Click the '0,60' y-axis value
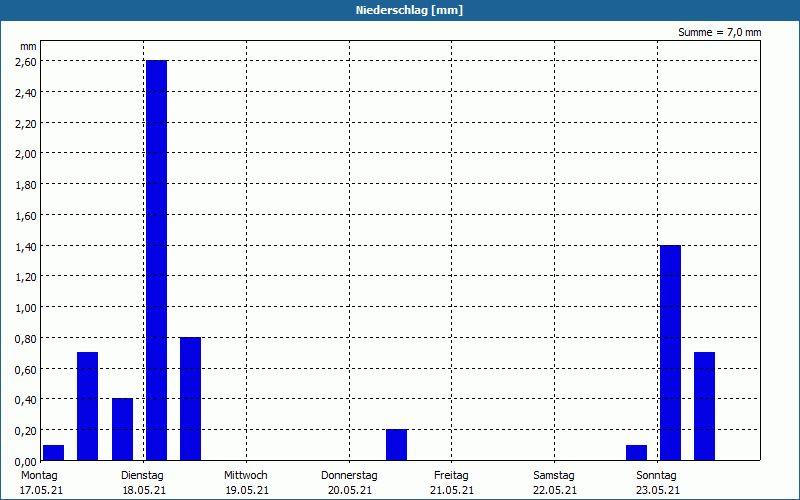 click(27, 369)
